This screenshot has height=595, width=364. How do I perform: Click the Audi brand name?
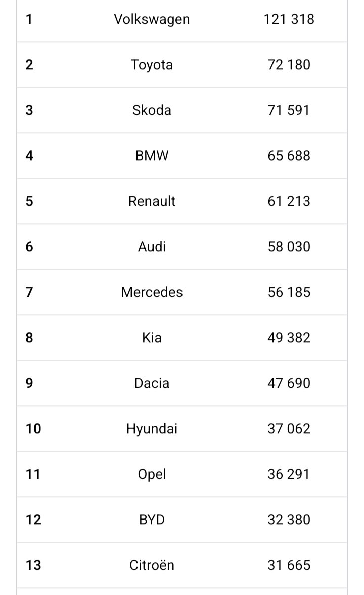[152, 247]
